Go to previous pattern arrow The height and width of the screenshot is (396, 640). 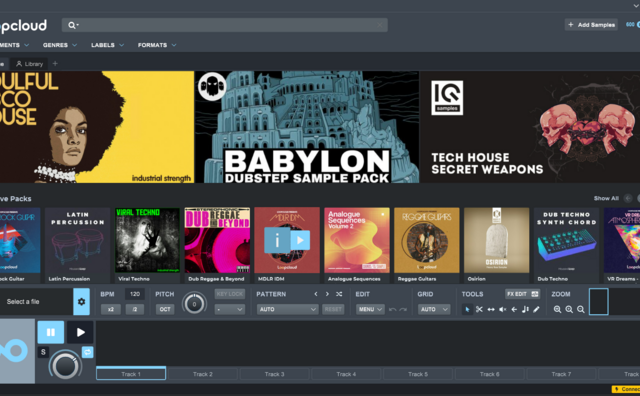[x=316, y=294]
